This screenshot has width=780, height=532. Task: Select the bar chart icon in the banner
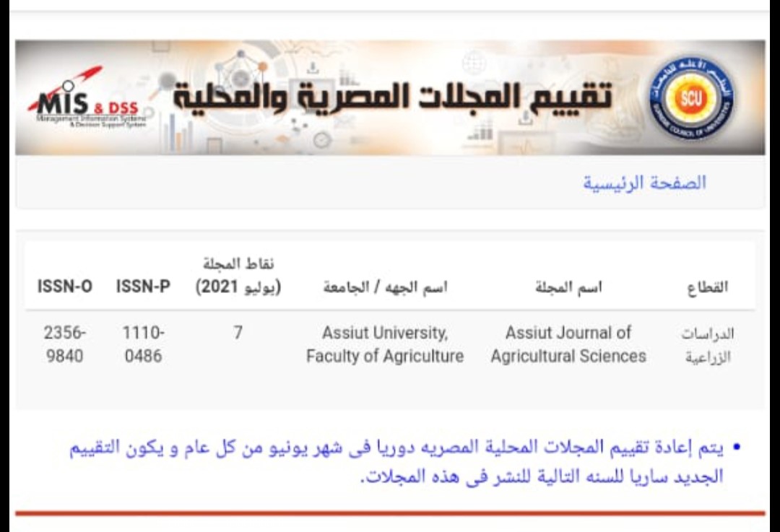pyautogui.click(x=347, y=77)
